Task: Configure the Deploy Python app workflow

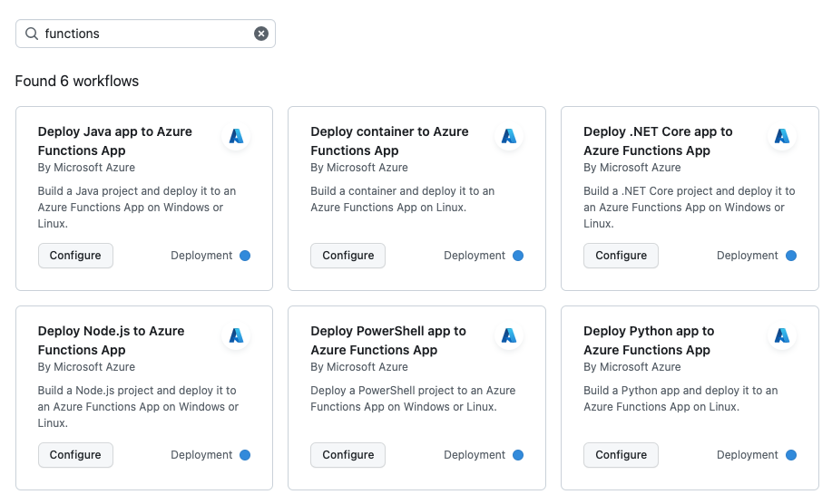Action: (622, 455)
